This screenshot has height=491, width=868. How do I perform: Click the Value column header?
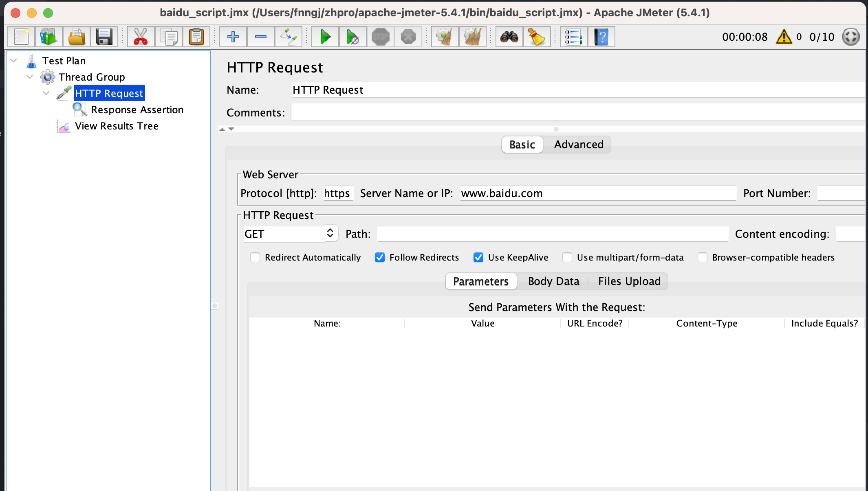pyautogui.click(x=482, y=323)
